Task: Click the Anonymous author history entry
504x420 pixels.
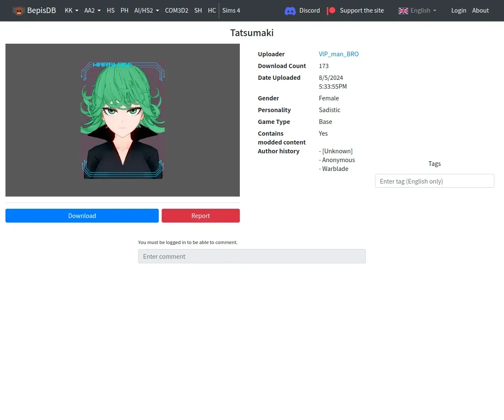Action: point(337,160)
